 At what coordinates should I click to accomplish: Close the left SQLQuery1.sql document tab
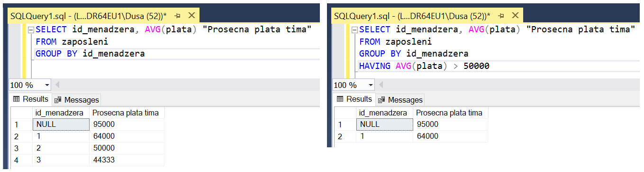[x=191, y=16]
